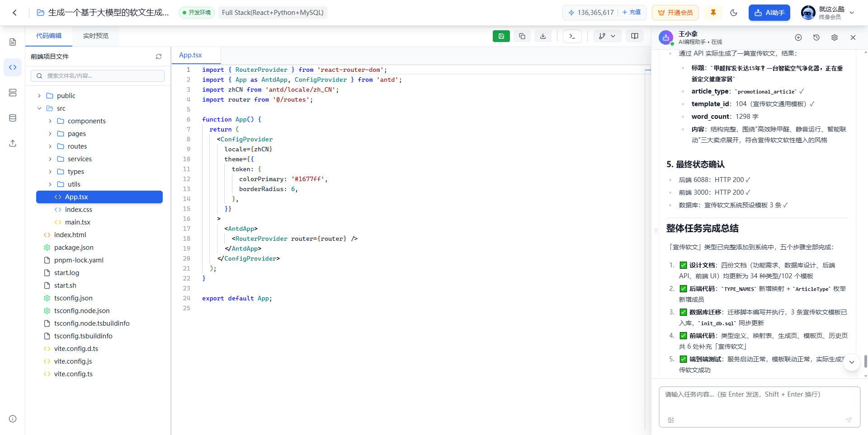Refresh the frontend project file list
The width and height of the screenshot is (868, 435).
point(159,56)
